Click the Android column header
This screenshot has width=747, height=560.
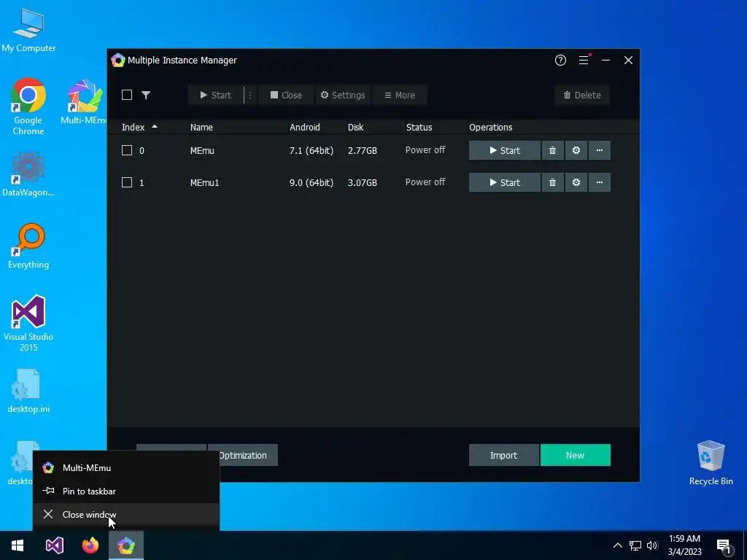305,127
